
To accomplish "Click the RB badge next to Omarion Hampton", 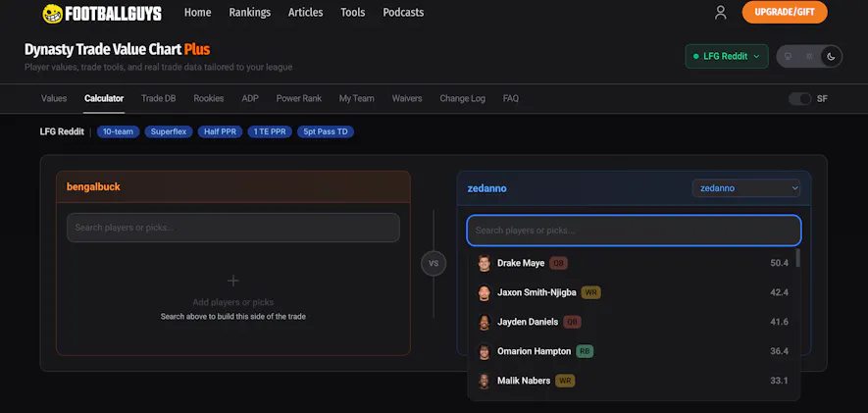I will click(585, 351).
